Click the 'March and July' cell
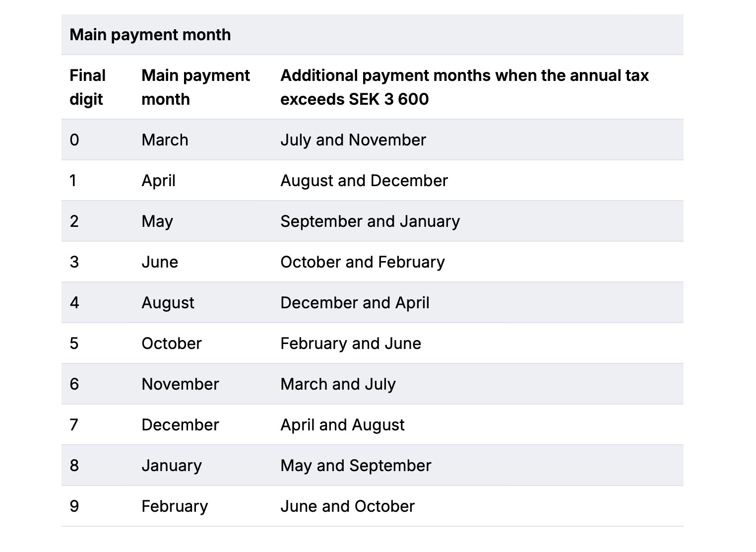Viewport: 756px width, 552px height. (x=338, y=384)
